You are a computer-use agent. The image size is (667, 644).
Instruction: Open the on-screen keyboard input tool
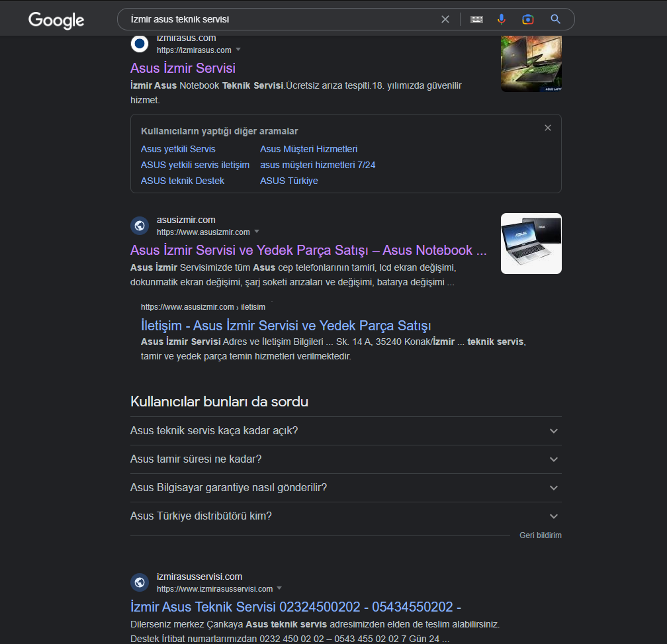(x=476, y=19)
